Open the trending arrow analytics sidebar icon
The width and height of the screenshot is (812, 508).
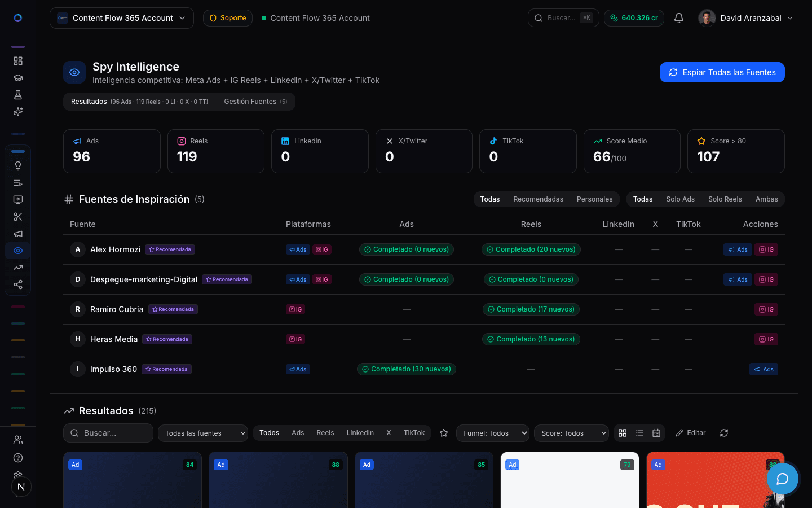(x=18, y=268)
